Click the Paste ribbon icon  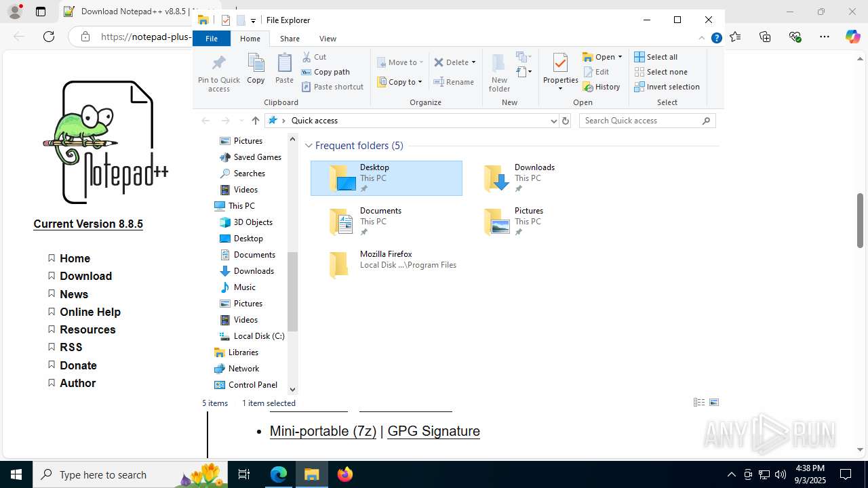[x=284, y=68]
